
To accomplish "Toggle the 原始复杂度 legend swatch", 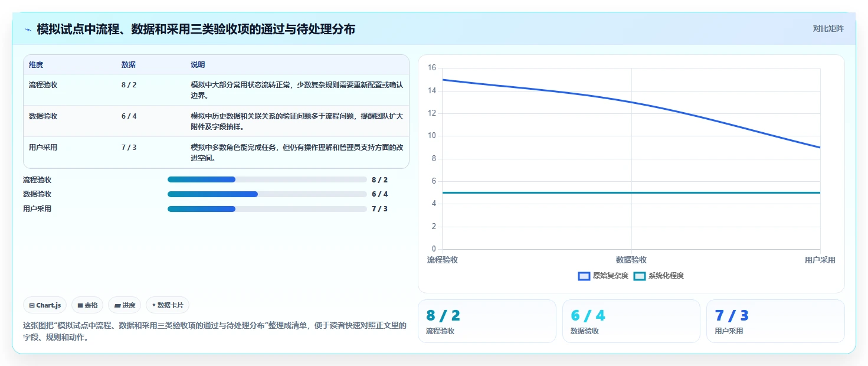I will pos(584,276).
